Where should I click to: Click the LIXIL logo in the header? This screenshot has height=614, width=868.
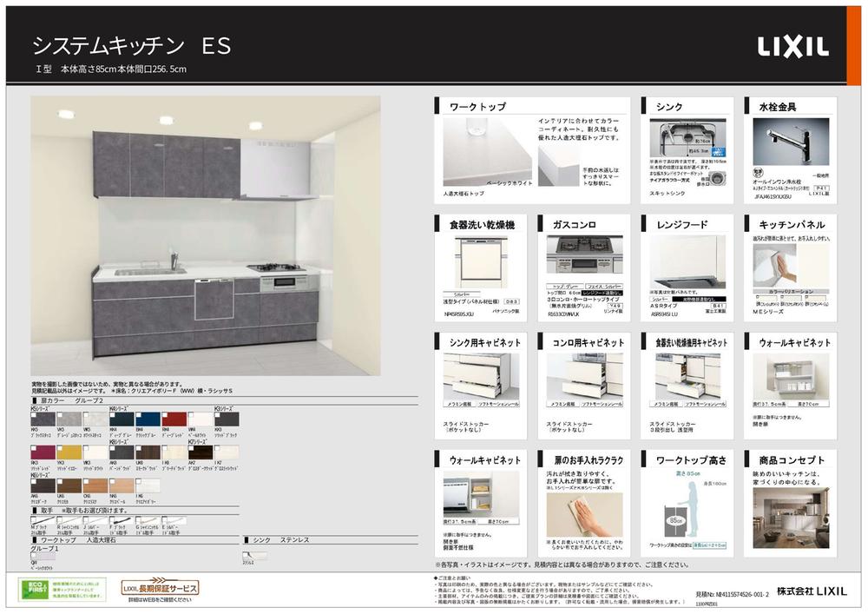pos(792,46)
